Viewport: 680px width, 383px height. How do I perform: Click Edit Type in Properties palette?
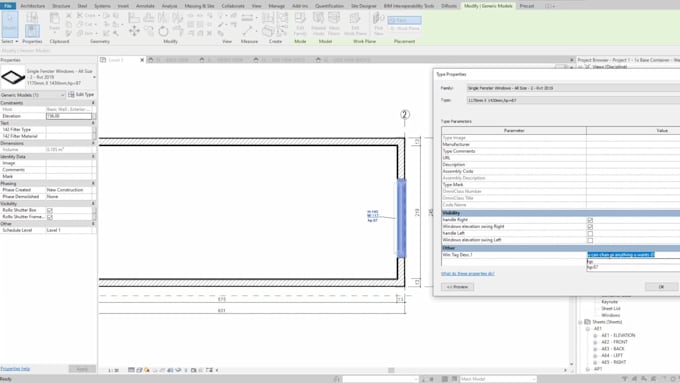pyautogui.click(x=81, y=95)
